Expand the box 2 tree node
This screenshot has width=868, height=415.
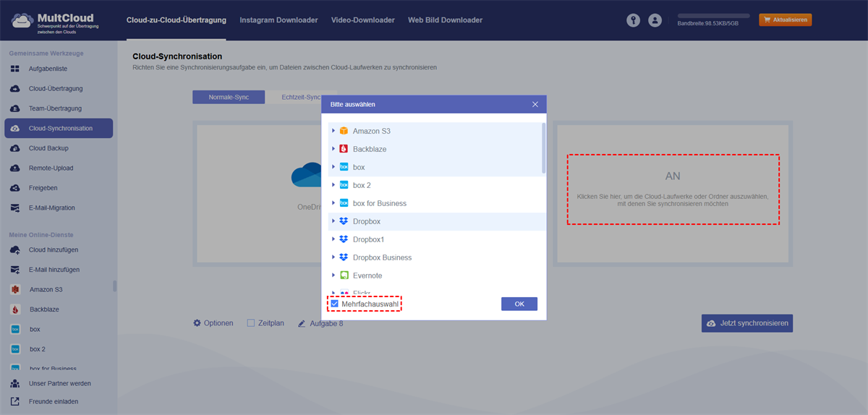click(333, 185)
